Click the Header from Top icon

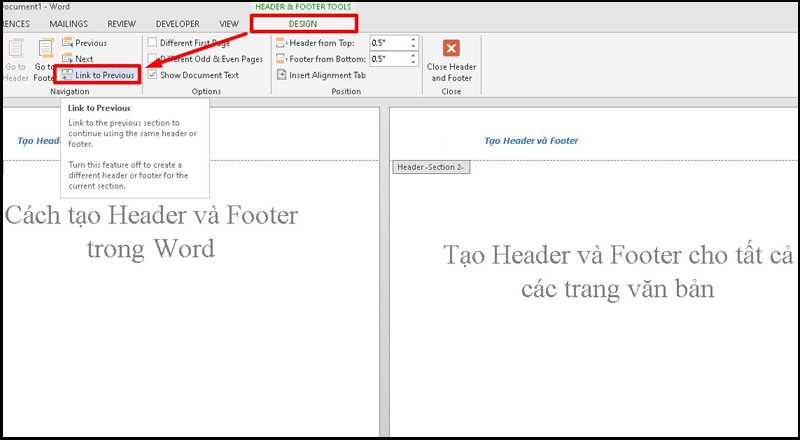[282, 43]
